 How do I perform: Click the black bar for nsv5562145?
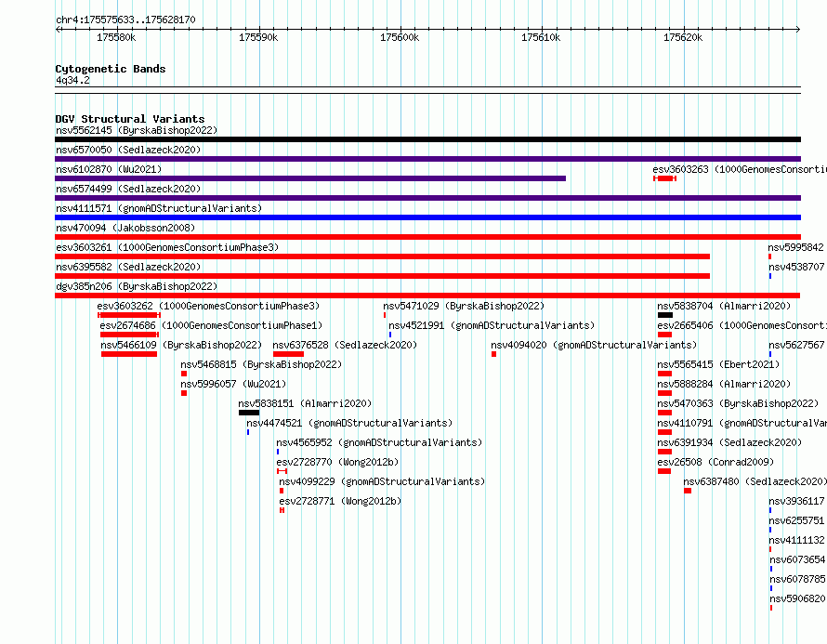coord(427,139)
